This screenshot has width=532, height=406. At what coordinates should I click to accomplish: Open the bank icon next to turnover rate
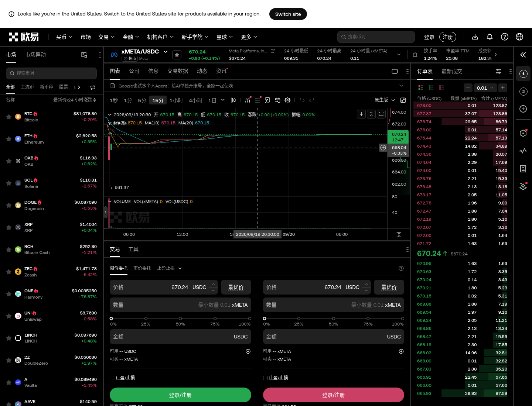[x=415, y=55]
